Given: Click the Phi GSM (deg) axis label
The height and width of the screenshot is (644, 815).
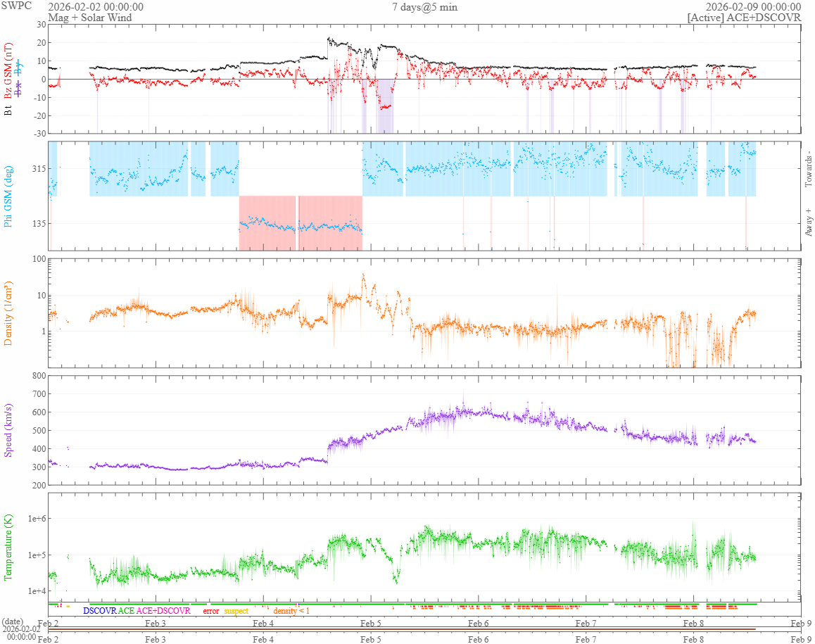Looking at the screenshot, I should pos(8,196).
